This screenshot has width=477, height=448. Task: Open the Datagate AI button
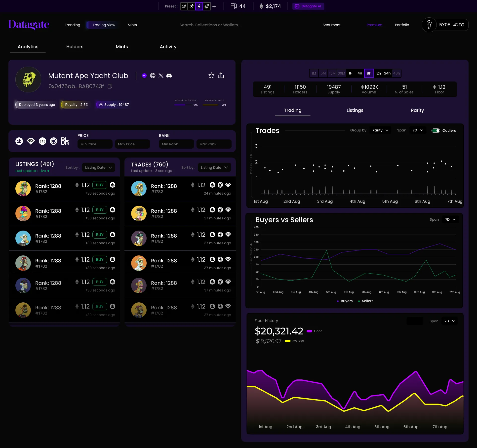(308, 6)
